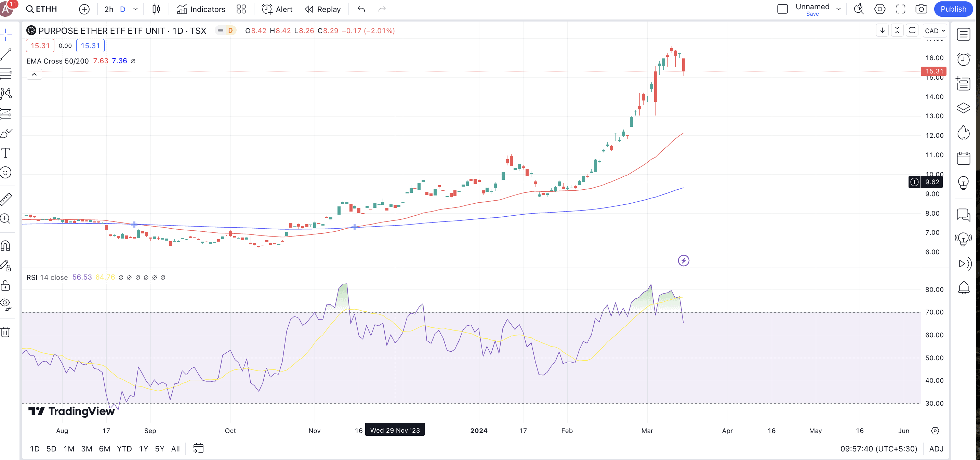Open the CAD currency dropdown
980x460 pixels.
coord(935,31)
